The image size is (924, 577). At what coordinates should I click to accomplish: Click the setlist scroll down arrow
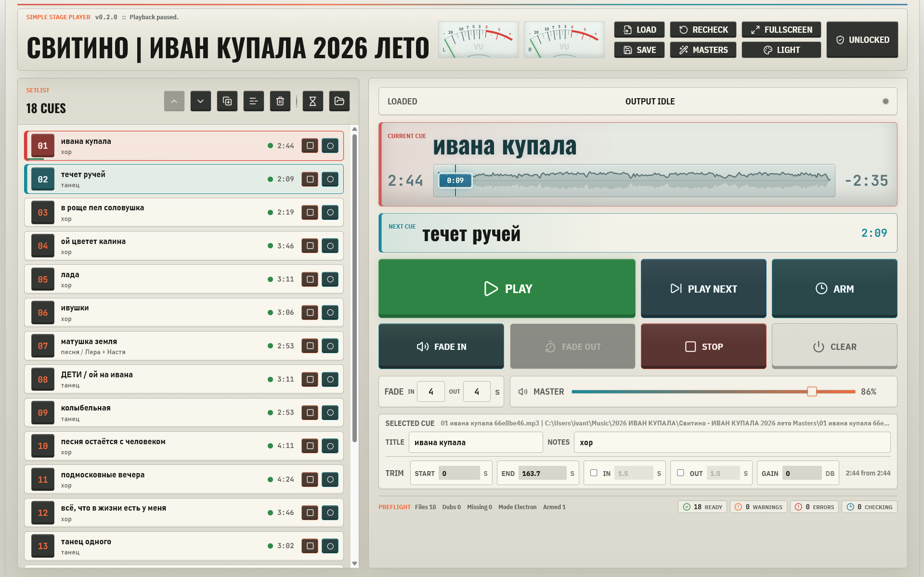click(354, 563)
